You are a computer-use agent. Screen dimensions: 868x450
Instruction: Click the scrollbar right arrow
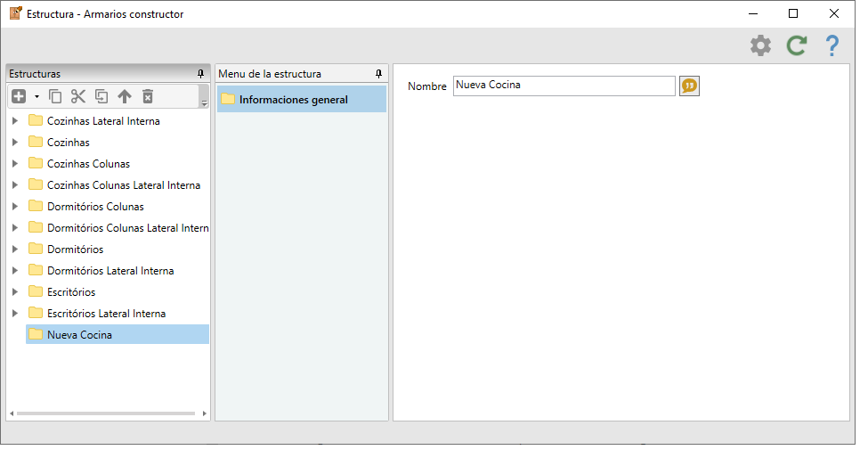coord(204,414)
